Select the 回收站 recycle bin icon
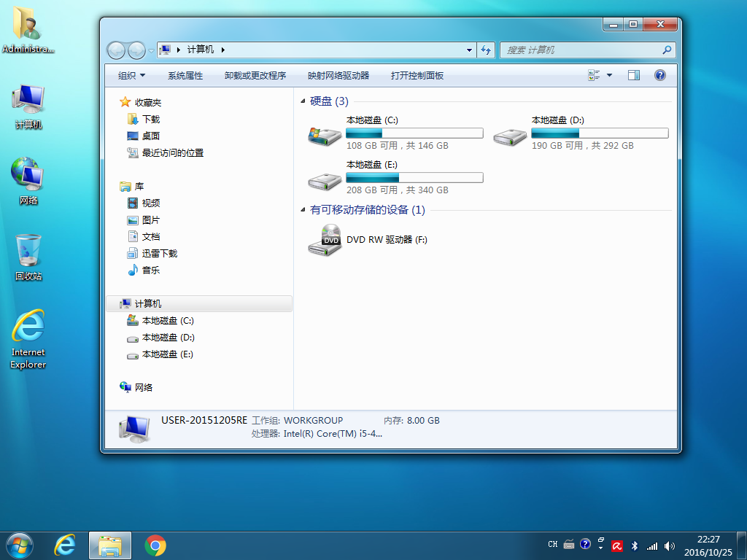Viewport: 747px width, 560px height. pos(28,257)
